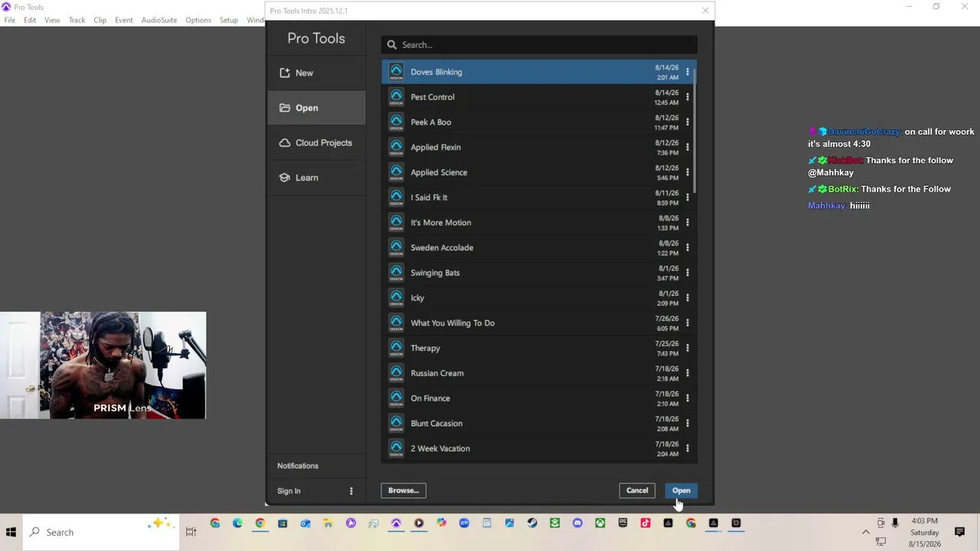Open Notifications in the dialog sidebar
Screen dimensions: 980x551
(298, 466)
